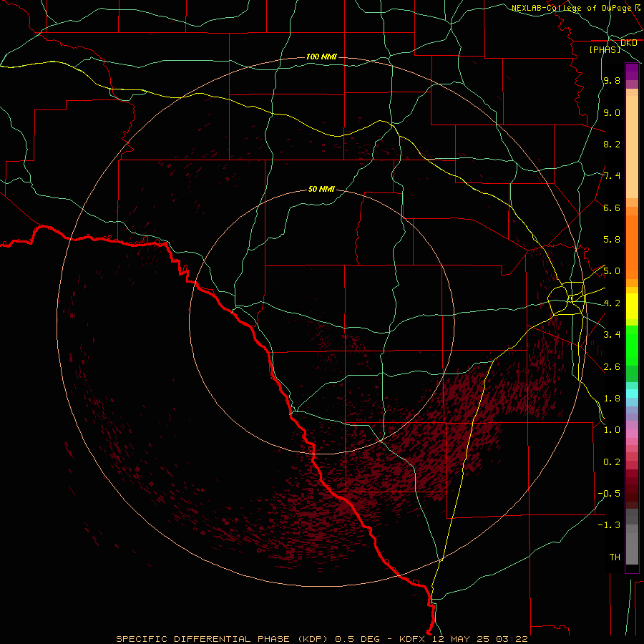Click the 5.8 value on the color scale

tap(612, 240)
